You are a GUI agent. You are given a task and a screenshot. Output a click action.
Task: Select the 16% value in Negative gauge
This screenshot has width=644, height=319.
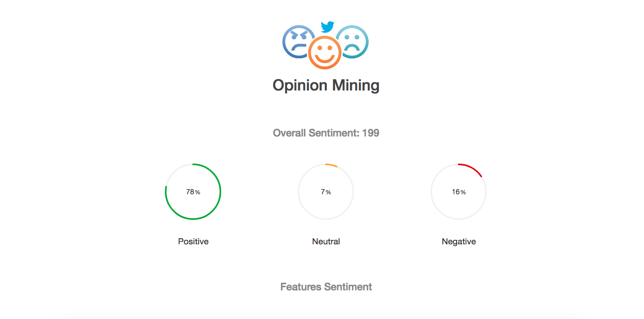pos(459,192)
